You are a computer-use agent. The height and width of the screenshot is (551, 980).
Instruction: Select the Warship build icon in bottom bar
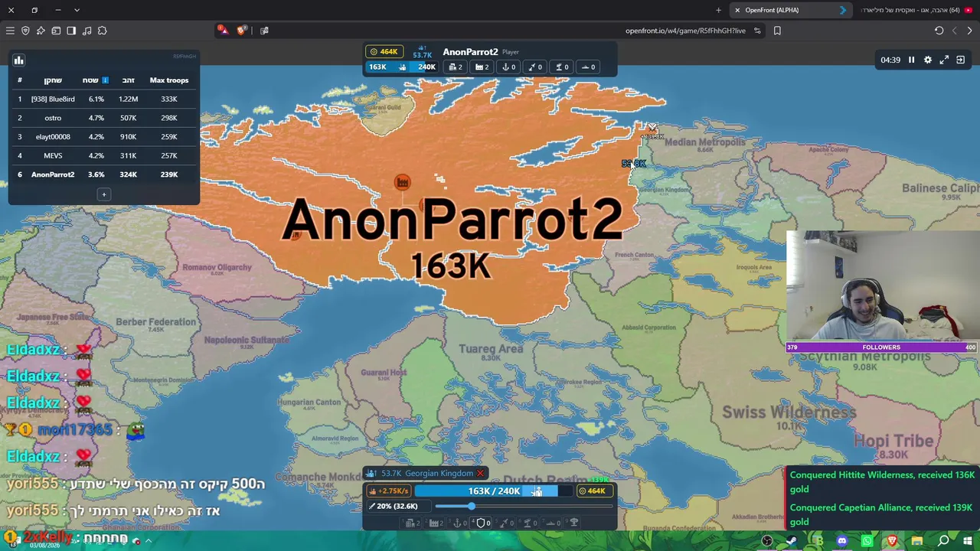pyautogui.click(x=553, y=523)
